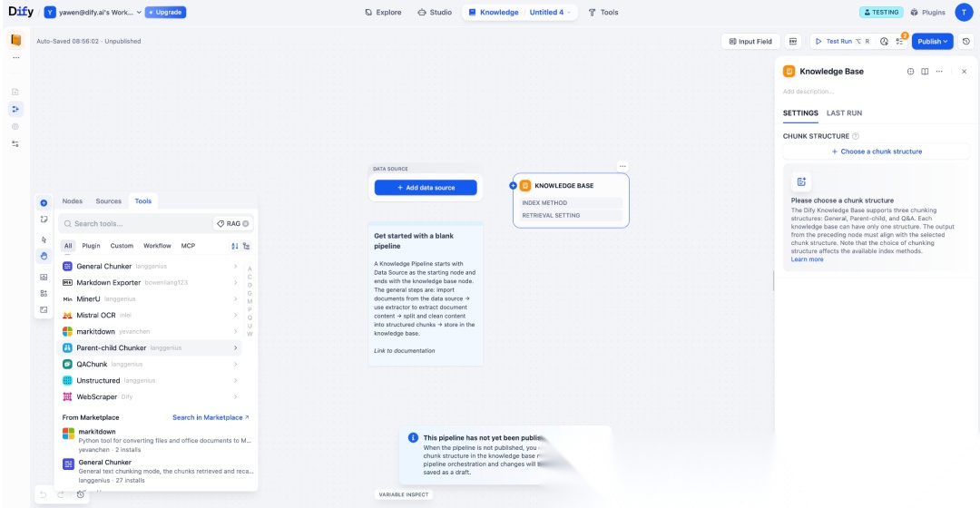Viewport: 980px width, 508px height.
Task: Select the pointer mode tool
Action: (44, 240)
